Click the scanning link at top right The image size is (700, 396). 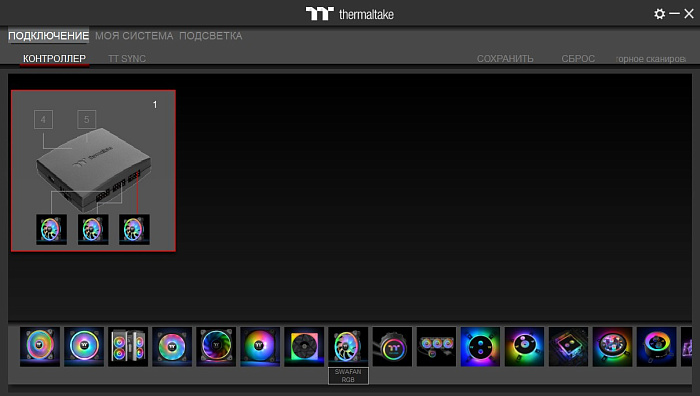650,58
